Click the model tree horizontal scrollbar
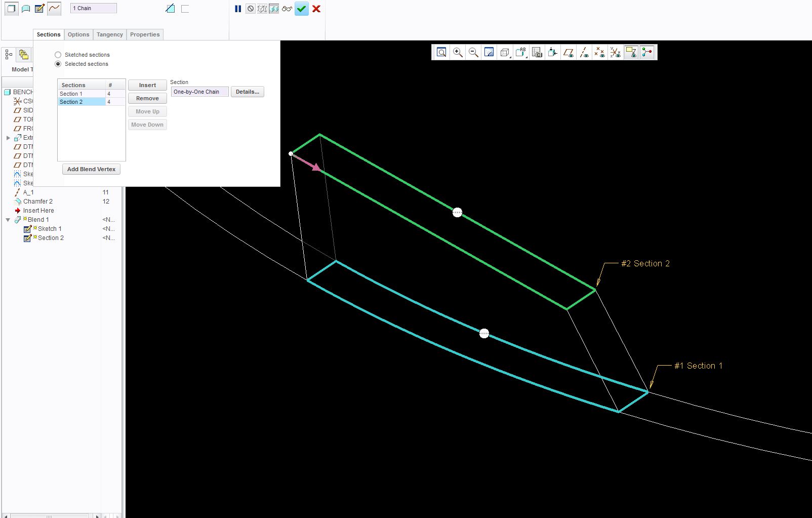This screenshot has width=812, height=518. [49, 515]
